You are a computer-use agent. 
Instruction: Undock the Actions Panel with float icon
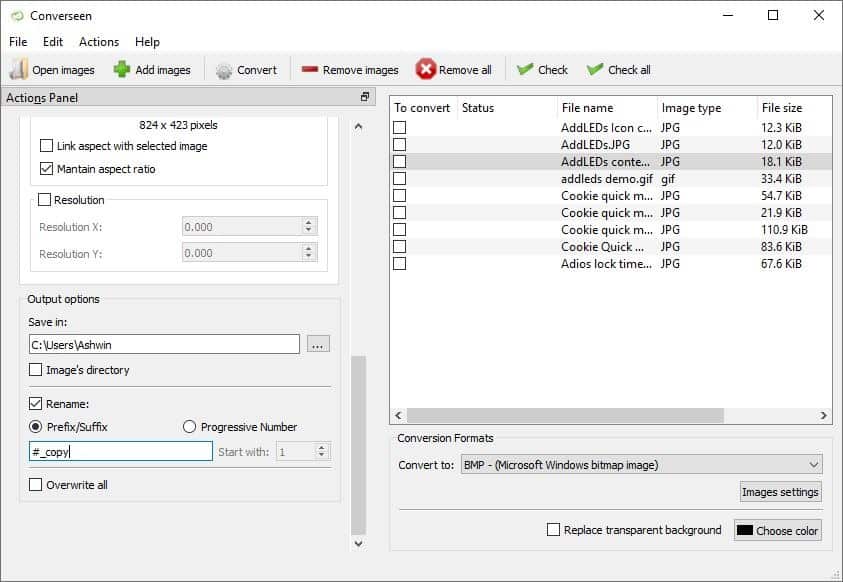click(x=366, y=97)
